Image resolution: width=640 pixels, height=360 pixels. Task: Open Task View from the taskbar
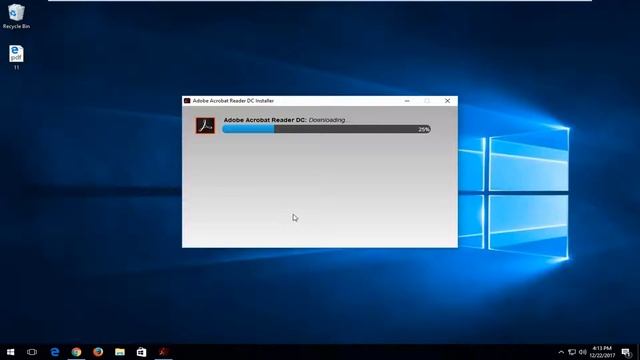coord(32,352)
